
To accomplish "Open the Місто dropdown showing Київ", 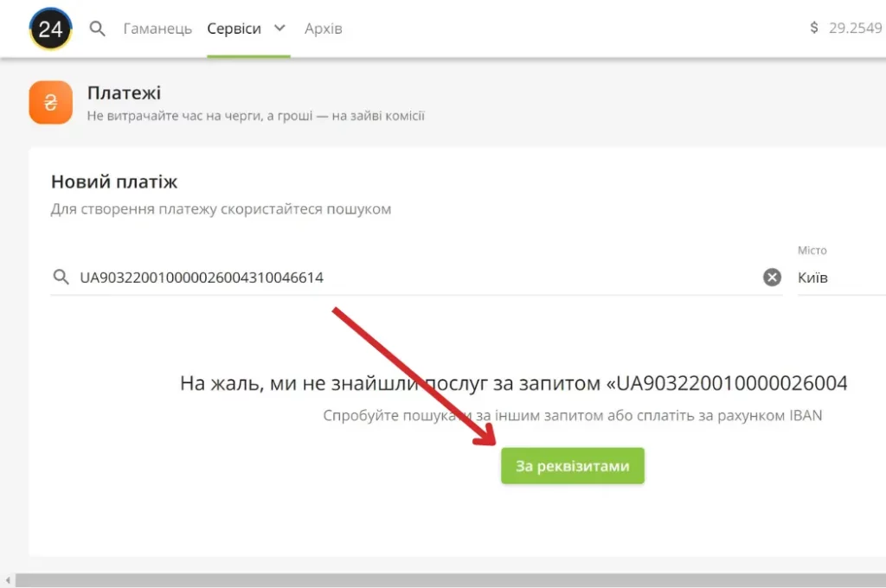I will click(x=839, y=278).
